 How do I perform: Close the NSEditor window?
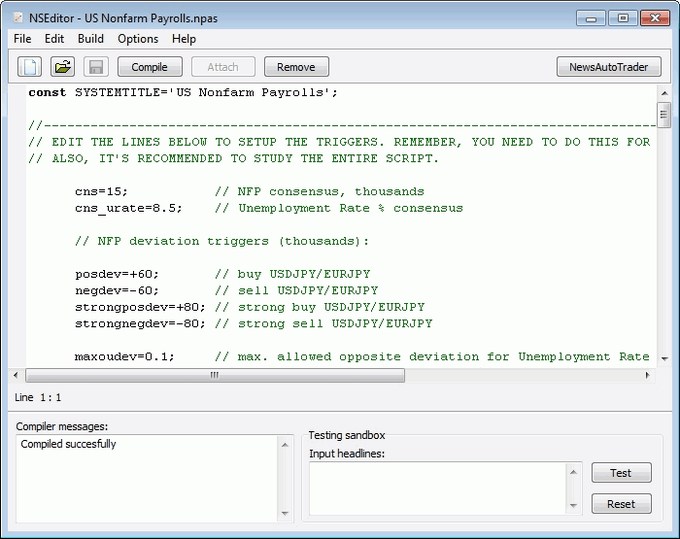[655, 18]
